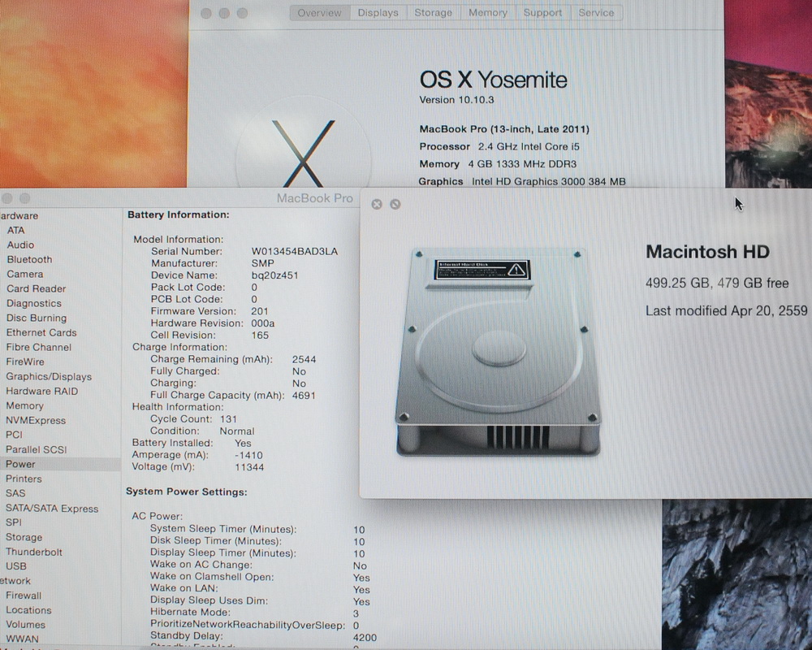Click the Manufacturer value SMP

[x=262, y=263]
